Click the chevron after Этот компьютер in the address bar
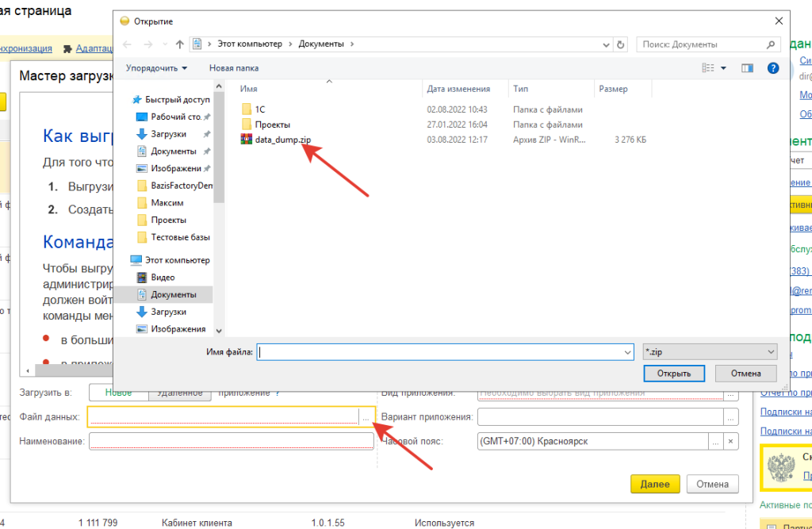The image size is (812, 529). (290, 44)
